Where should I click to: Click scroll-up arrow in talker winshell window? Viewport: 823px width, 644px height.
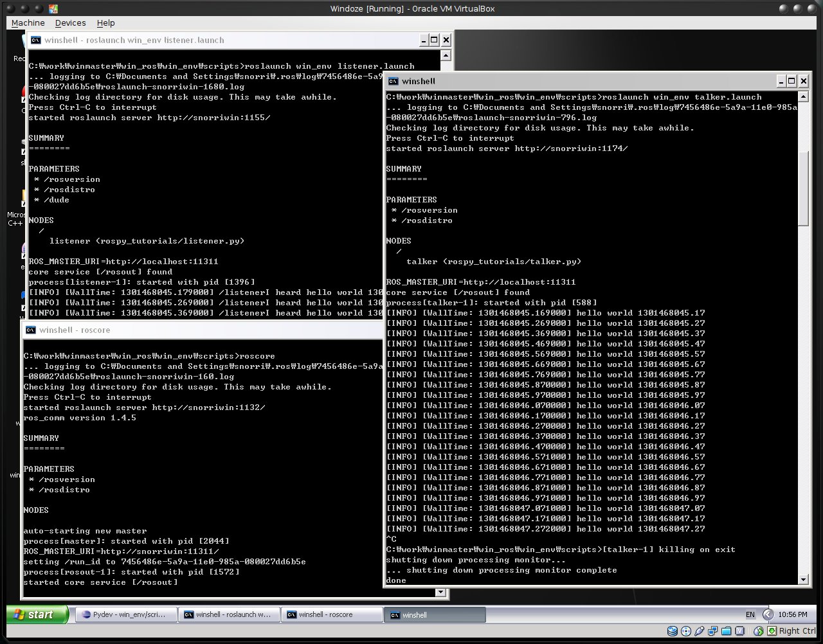pos(803,96)
